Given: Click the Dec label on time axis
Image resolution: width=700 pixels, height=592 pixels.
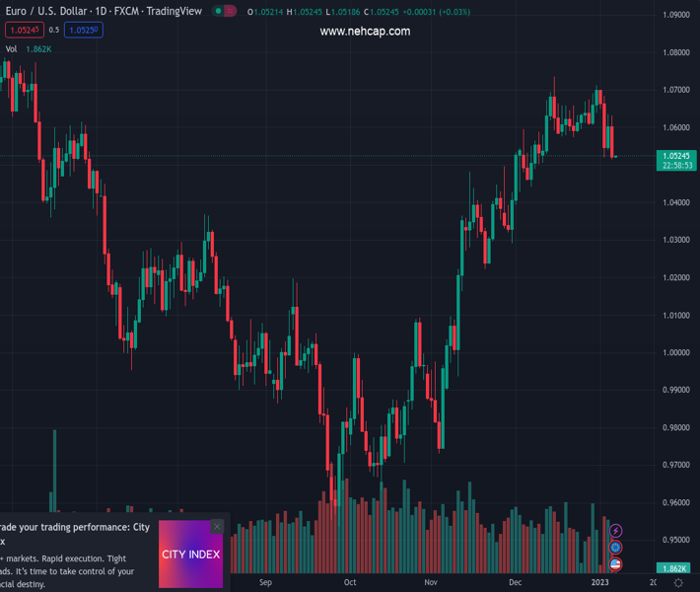Looking at the screenshot, I should click(516, 583).
